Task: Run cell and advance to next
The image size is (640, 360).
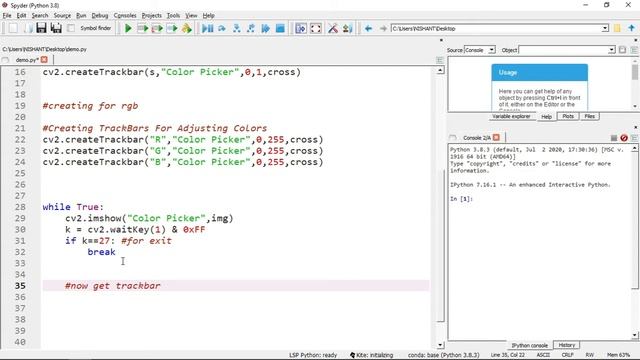Action: click(157, 28)
